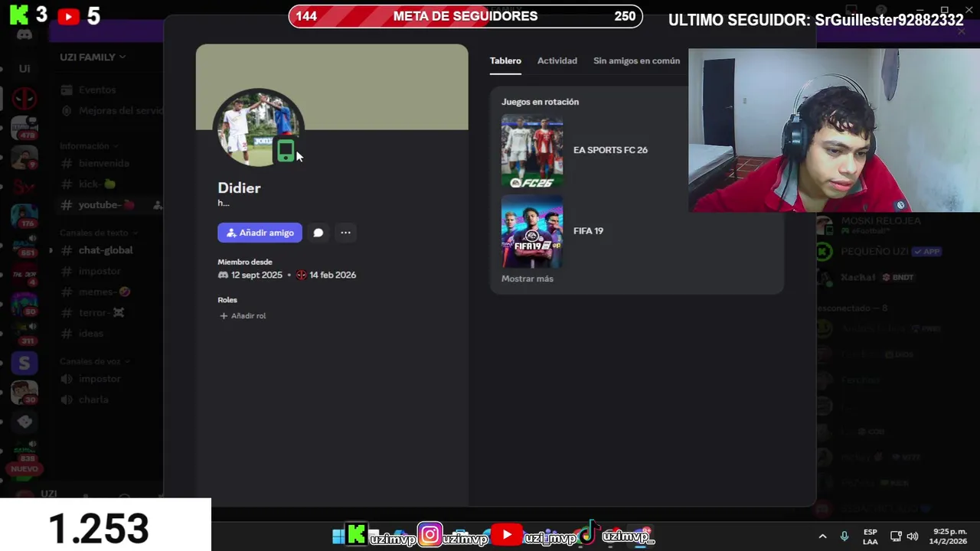Image resolution: width=980 pixels, height=551 pixels.
Task: Click the Discord logo icon beside 12 sept 2025
Action: tap(223, 275)
